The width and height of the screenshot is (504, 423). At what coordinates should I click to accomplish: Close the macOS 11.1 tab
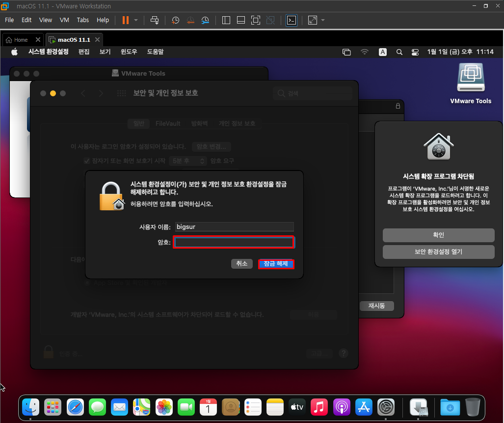97,40
